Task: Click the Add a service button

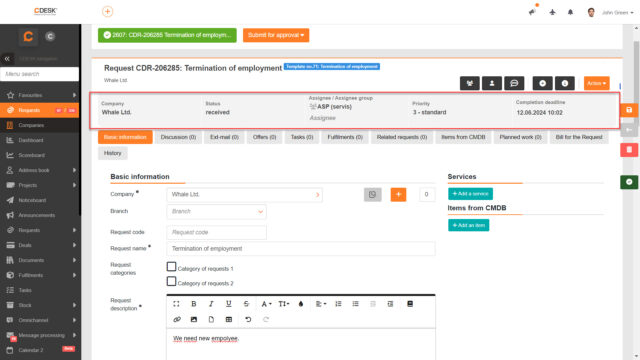Action: pos(470,193)
